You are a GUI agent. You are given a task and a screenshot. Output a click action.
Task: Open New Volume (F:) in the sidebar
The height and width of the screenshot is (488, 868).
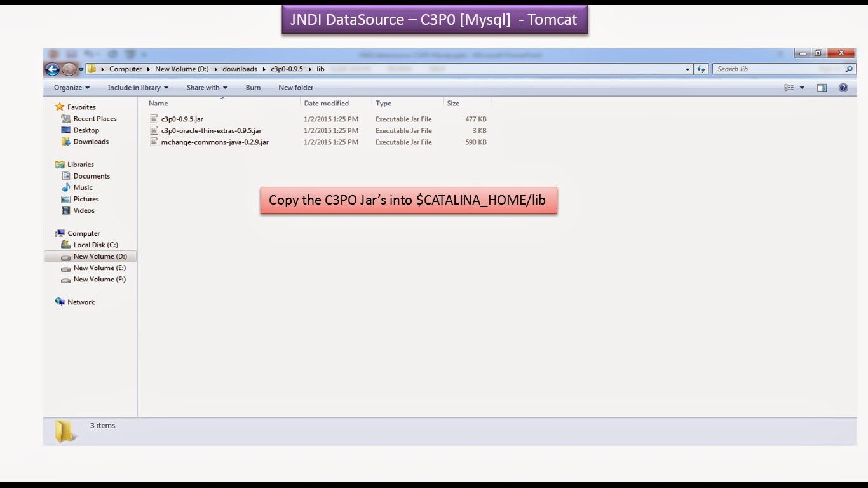[99, 279]
